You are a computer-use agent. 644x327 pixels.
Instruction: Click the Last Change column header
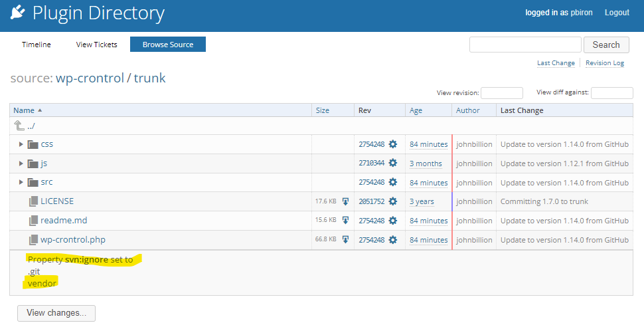coord(522,110)
